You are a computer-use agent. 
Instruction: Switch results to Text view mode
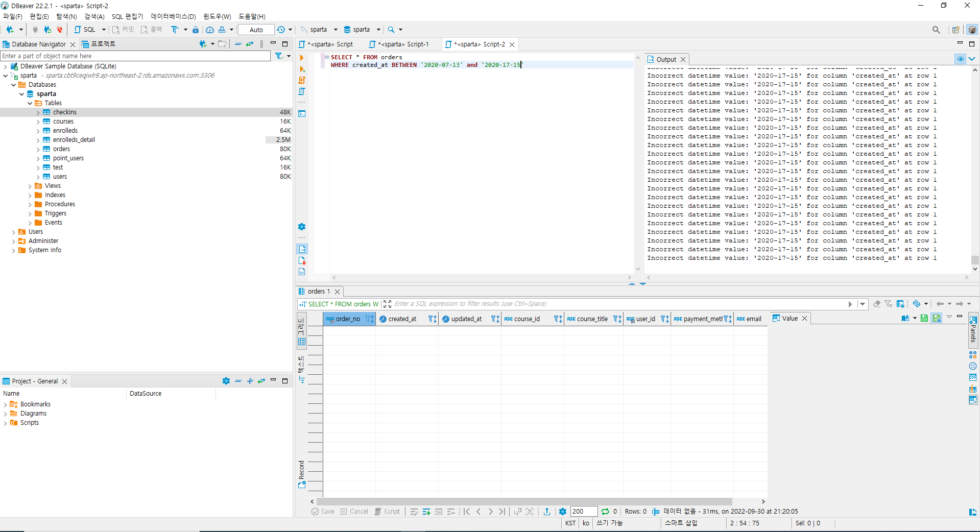tap(302, 369)
